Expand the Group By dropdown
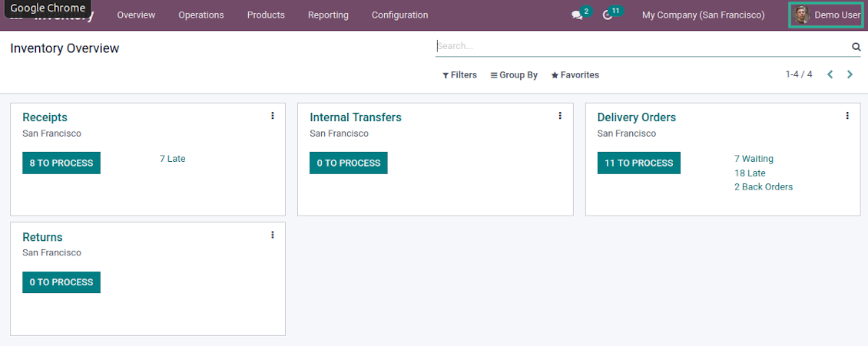868x346 pixels. [x=514, y=75]
